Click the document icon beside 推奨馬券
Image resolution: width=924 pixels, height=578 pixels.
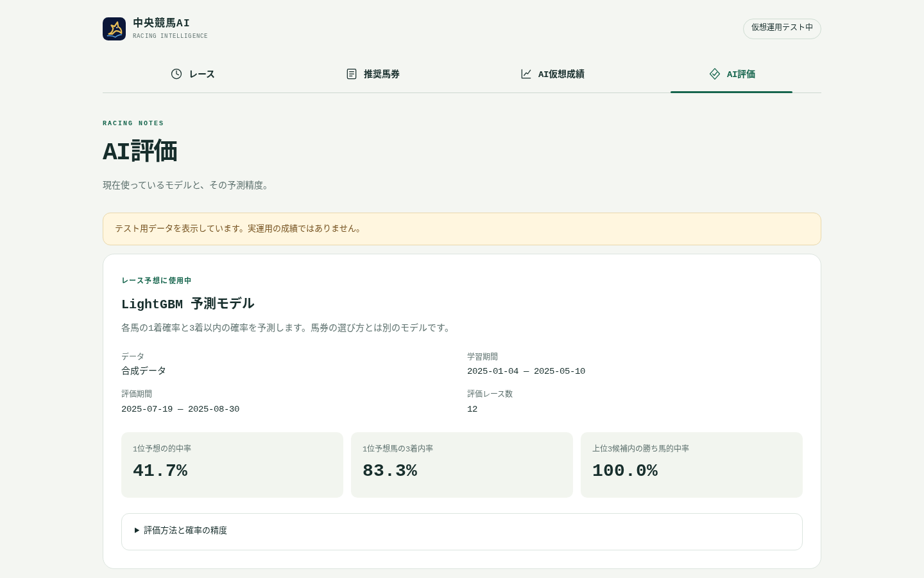click(352, 74)
